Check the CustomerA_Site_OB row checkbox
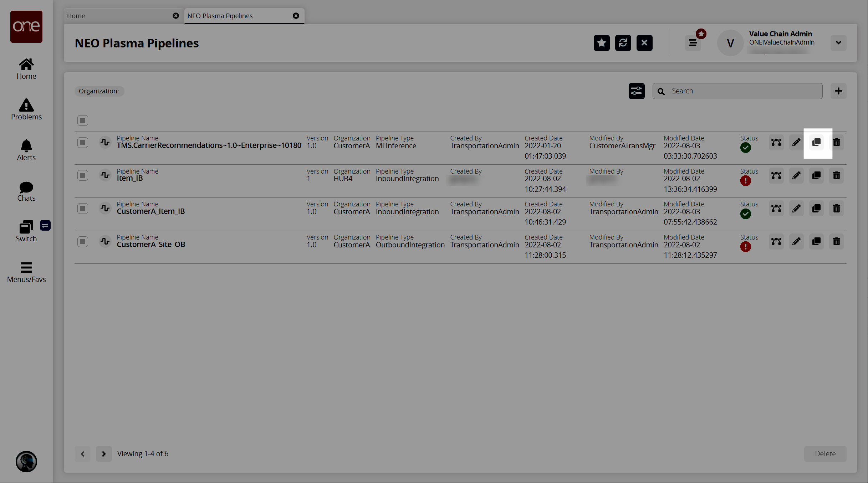 click(x=83, y=242)
